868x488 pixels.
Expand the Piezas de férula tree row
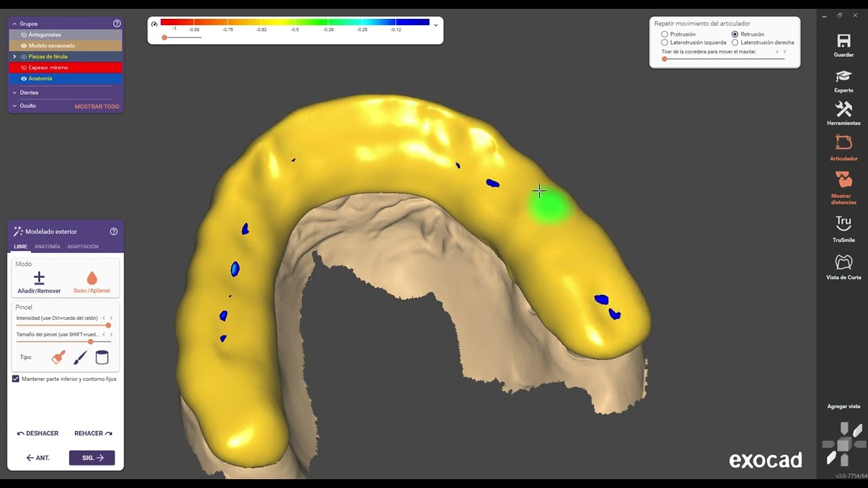coord(14,57)
